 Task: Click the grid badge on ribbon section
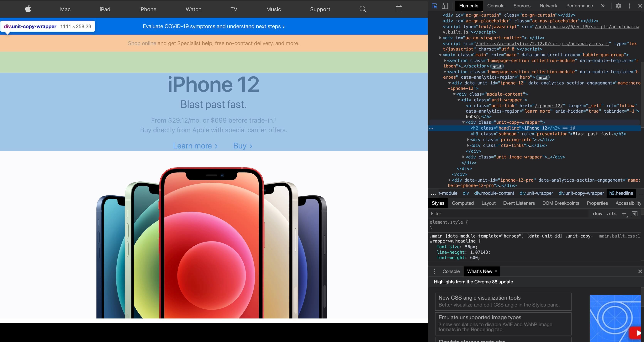click(497, 66)
